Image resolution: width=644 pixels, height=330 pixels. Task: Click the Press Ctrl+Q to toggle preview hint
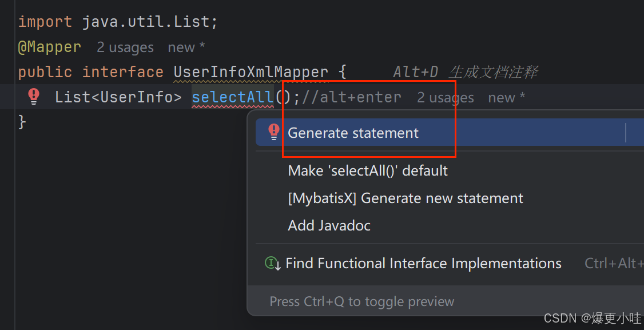point(362,301)
